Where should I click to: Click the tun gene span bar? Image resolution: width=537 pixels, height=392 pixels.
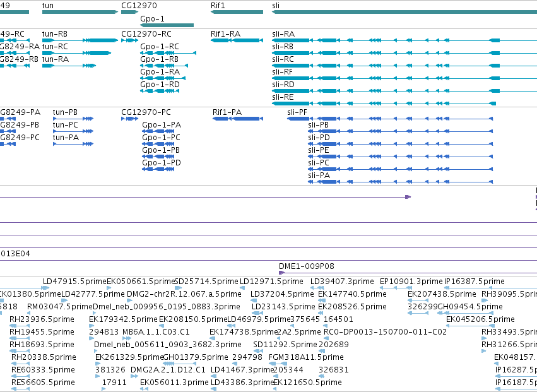(80, 12)
